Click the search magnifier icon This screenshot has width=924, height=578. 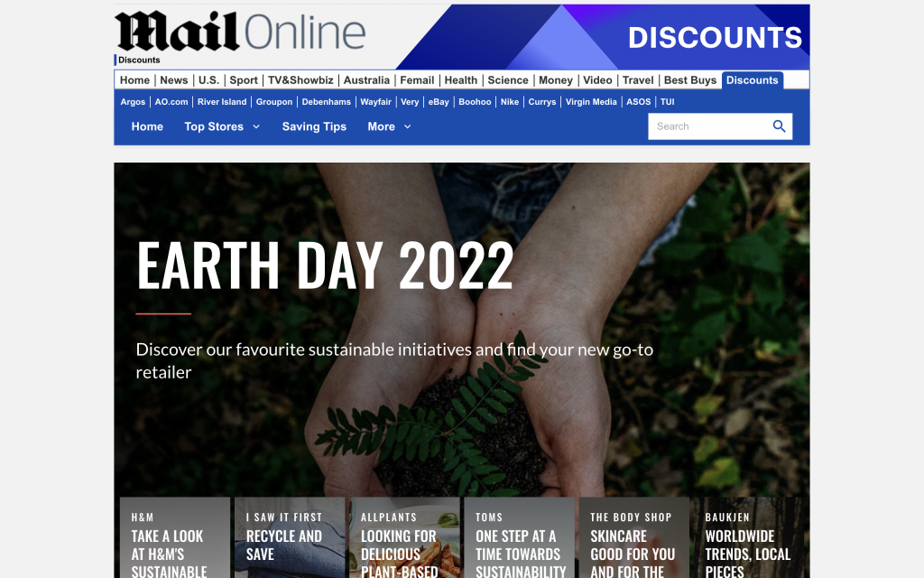(x=779, y=126)
